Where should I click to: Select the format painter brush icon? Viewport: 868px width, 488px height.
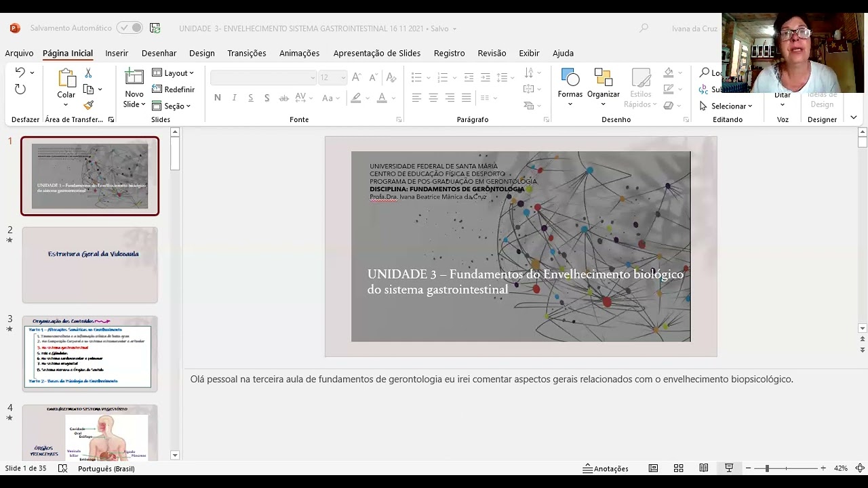pos(88,105)
